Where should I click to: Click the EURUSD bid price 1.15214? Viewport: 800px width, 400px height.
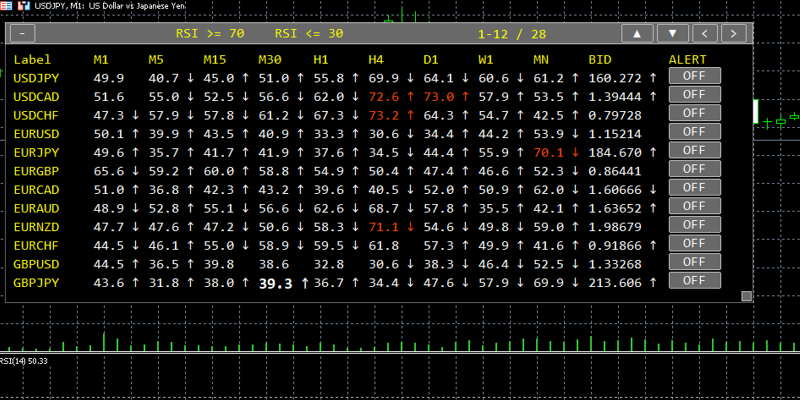615,134
